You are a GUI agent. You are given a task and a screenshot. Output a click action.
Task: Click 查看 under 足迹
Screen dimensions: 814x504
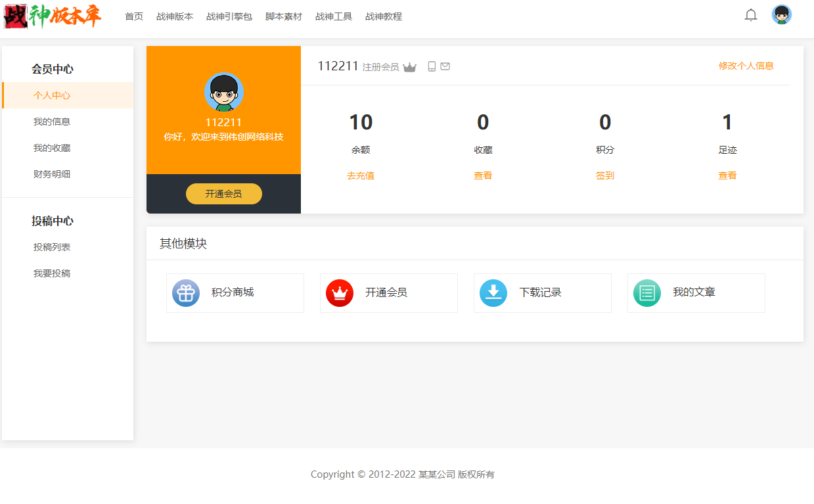coord(727,175)
